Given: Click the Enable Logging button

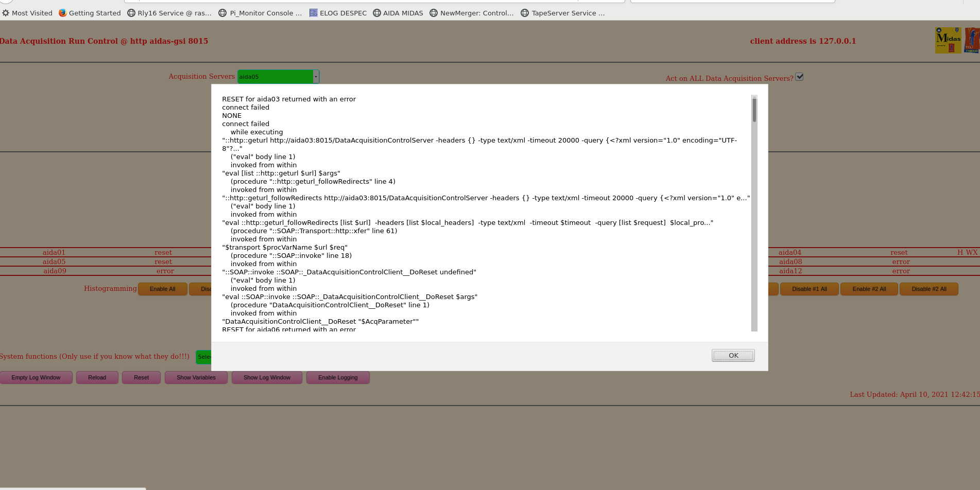Looking at the screenshot, I should (x=338, y=377).
